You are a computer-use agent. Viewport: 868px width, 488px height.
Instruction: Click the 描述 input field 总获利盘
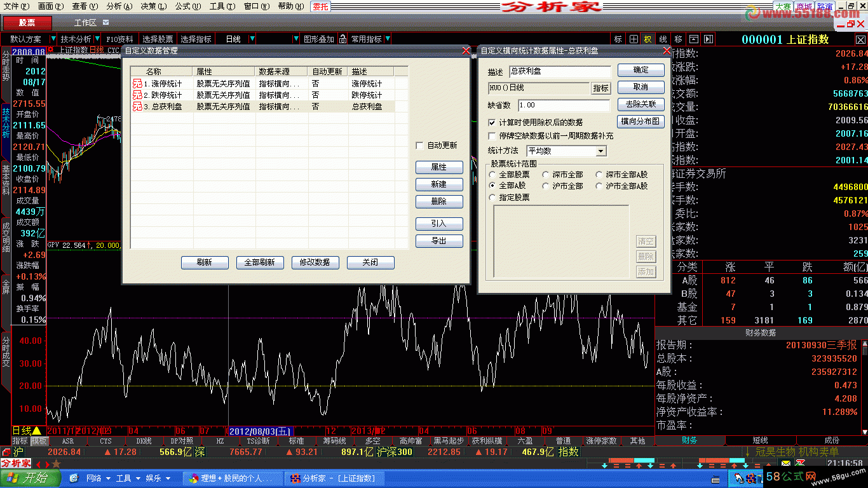tap(560, 72)
